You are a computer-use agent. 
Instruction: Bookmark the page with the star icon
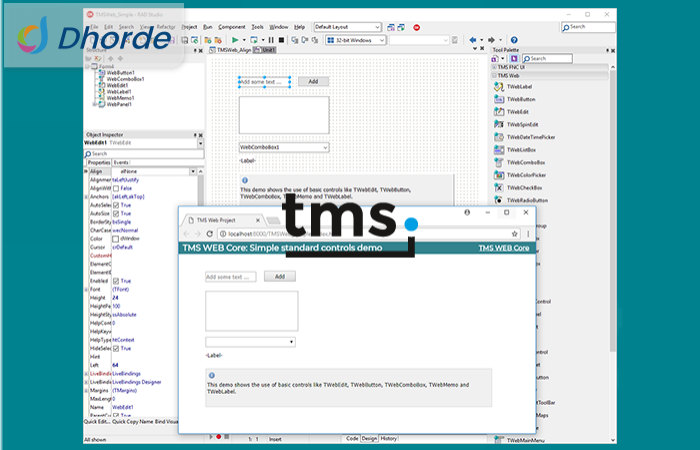coord(514,233)
